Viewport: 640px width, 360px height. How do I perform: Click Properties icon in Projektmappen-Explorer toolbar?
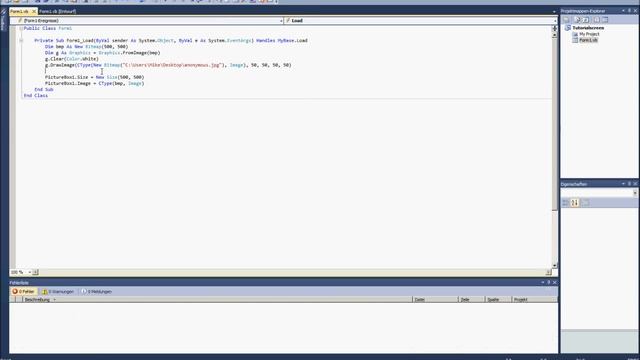pyautogui.click(x=567, y=20)
